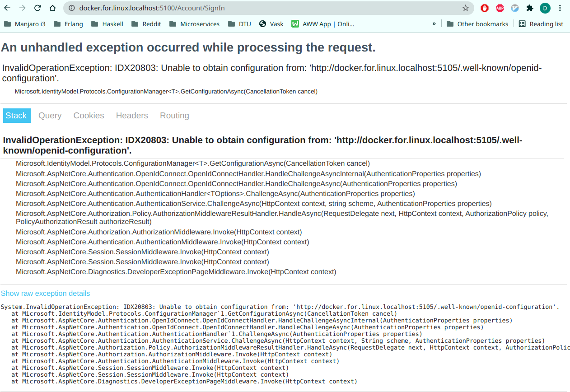The height and width of the screenshot is (392, 570).
Task: Open the Reading list
Action: click(541, 24)
